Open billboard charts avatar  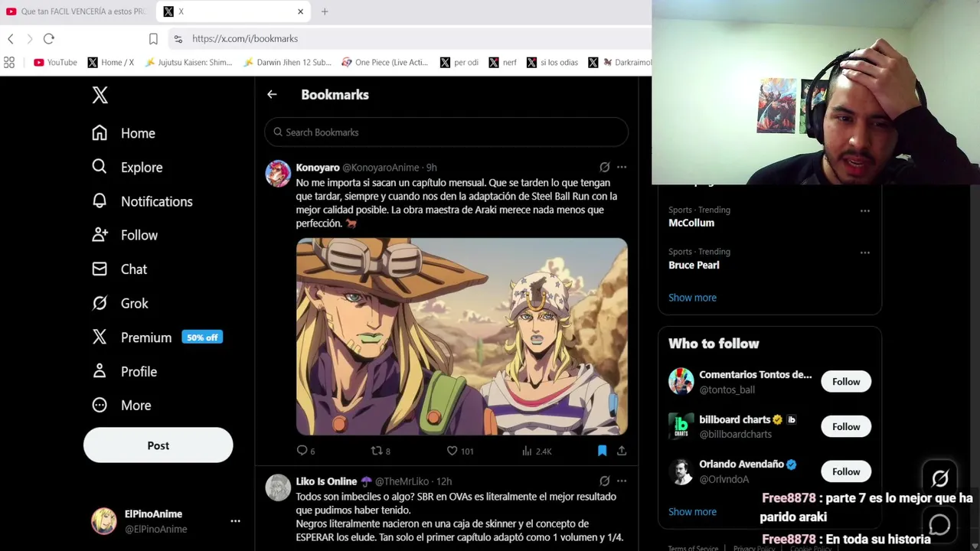coord(681,426)
